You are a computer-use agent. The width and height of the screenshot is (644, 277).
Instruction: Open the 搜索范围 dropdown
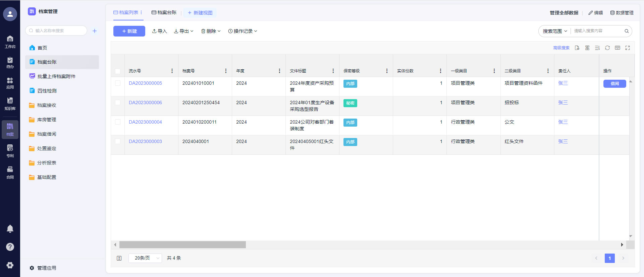pyautogui.click(x=555, y=31)
